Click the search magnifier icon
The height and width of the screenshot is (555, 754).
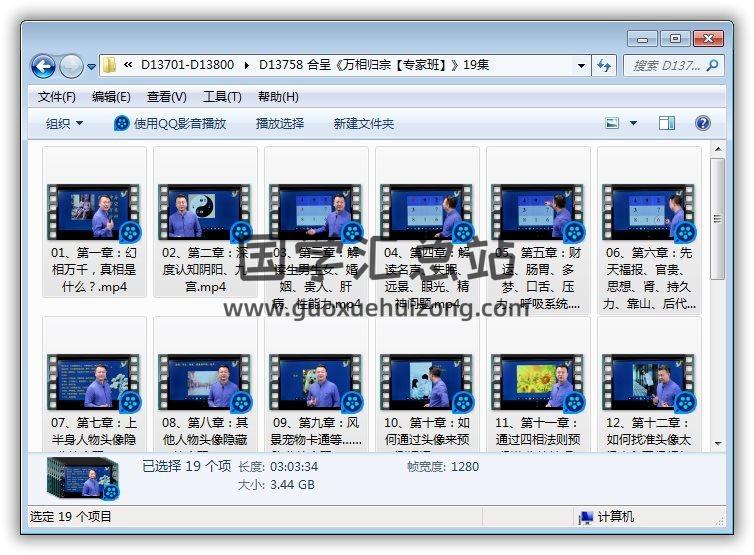(x=712, y=65)
